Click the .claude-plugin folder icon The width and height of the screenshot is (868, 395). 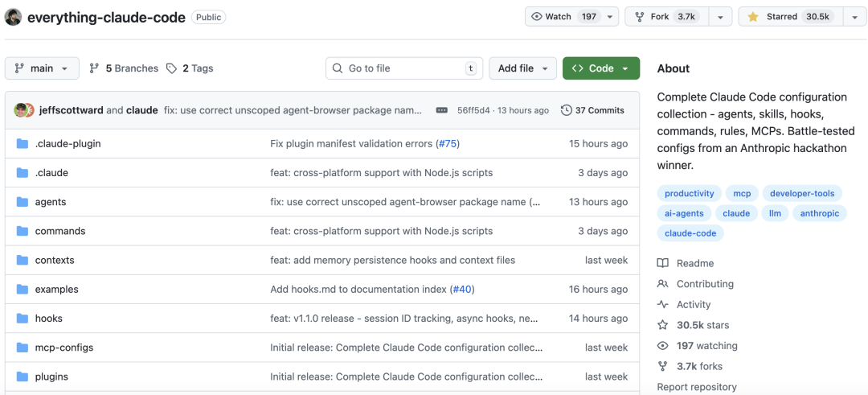pos(23,144)
